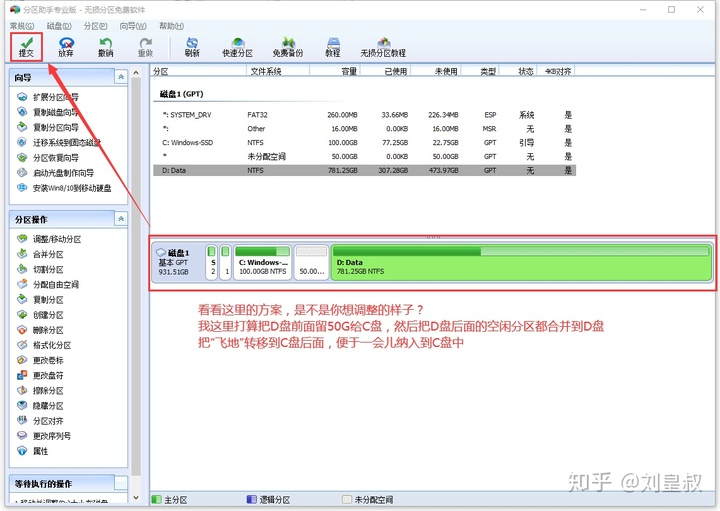
Task: Select D: Data block in disk map
Action: [521, 262]
